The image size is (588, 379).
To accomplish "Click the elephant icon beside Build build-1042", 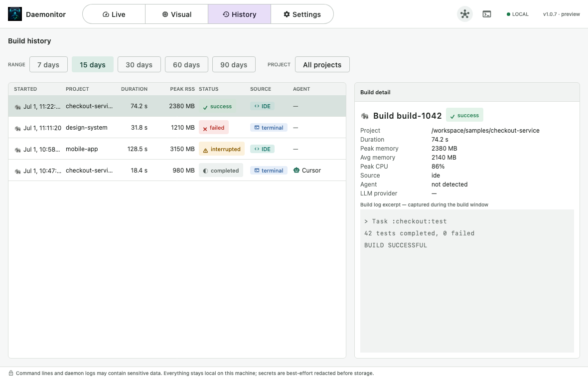I will [x=365, y=116].
